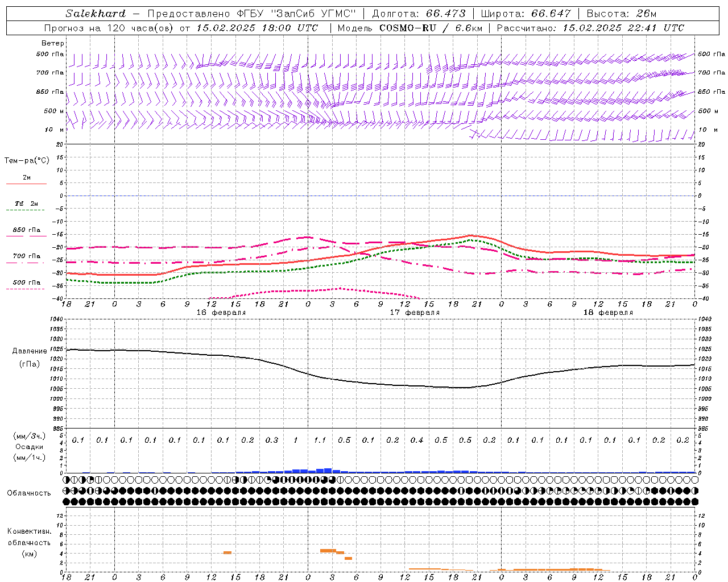
Task: Select the 'Модель COSMO-RU / 6.6км' model label
Action: tap(409, 28)
